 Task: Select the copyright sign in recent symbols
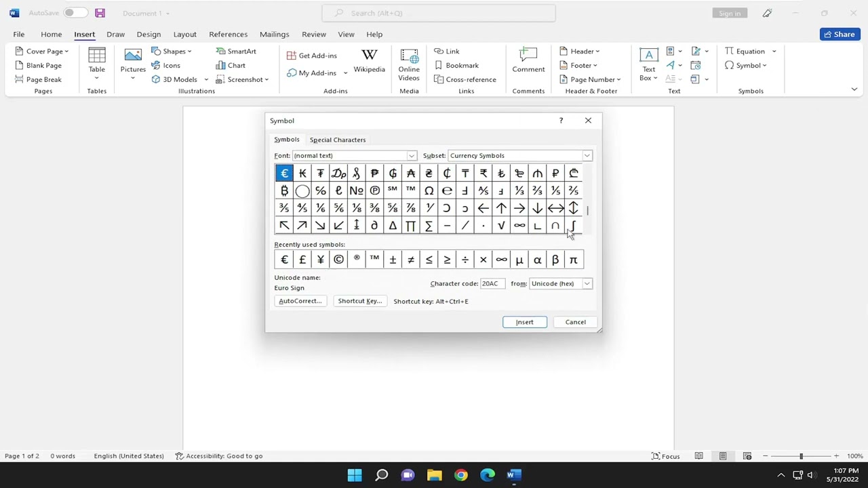point(338,260)
